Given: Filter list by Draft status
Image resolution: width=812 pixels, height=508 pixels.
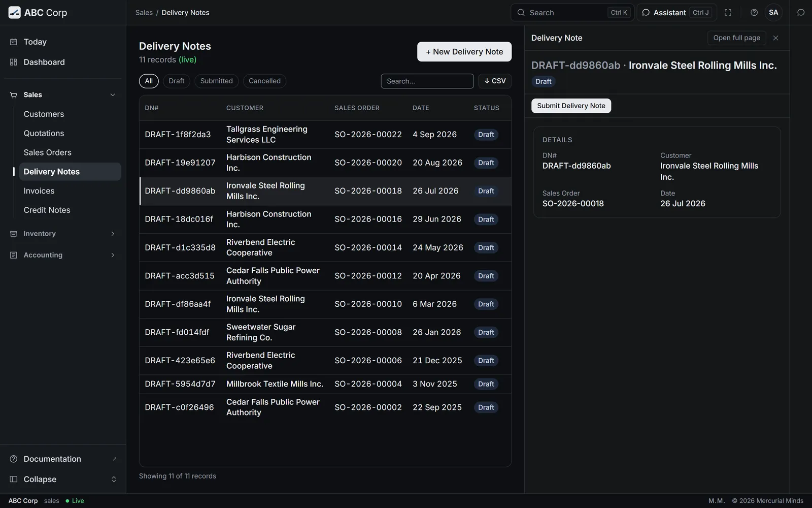Looking at the screenshot, I should [177, 81].
